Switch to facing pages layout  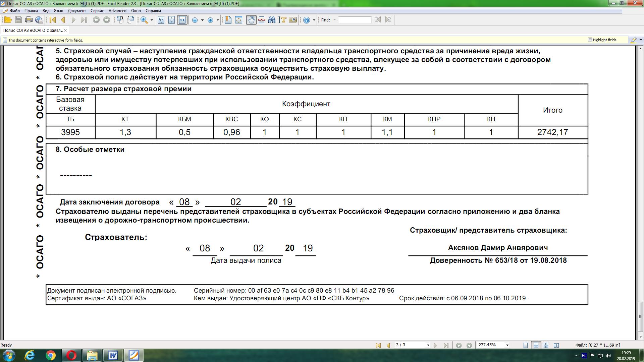556,345
